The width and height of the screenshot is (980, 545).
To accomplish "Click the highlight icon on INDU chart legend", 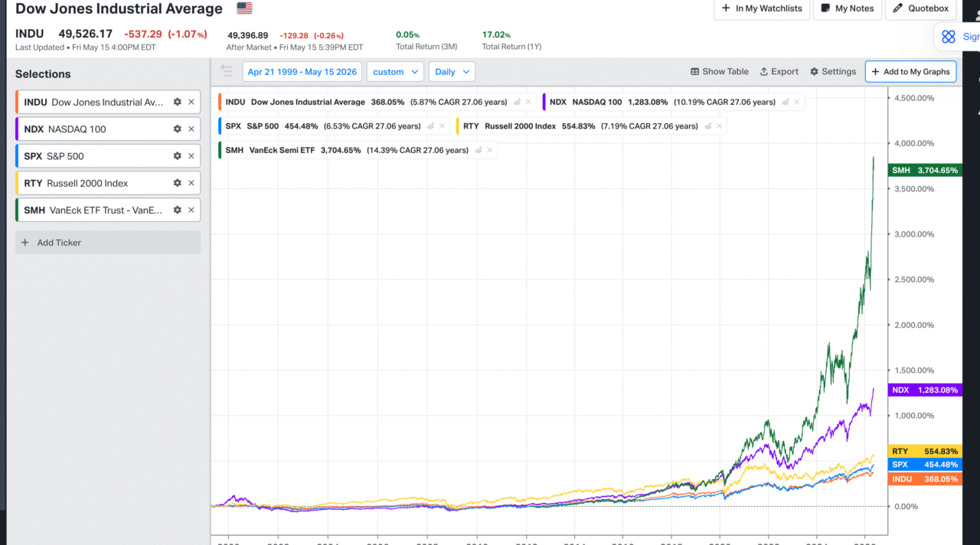I will (x=517, y=102).
